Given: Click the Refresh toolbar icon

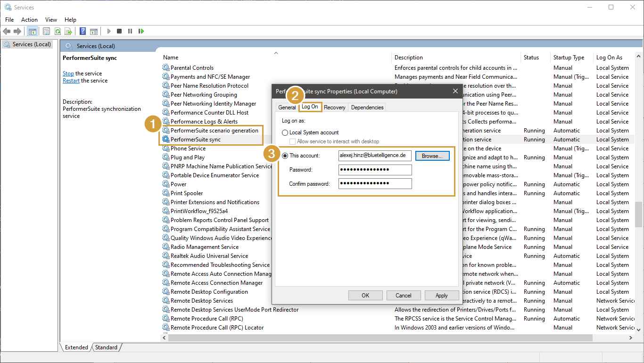Looking at the screenshot, I should pyautogui.click(x=57, y=31).
